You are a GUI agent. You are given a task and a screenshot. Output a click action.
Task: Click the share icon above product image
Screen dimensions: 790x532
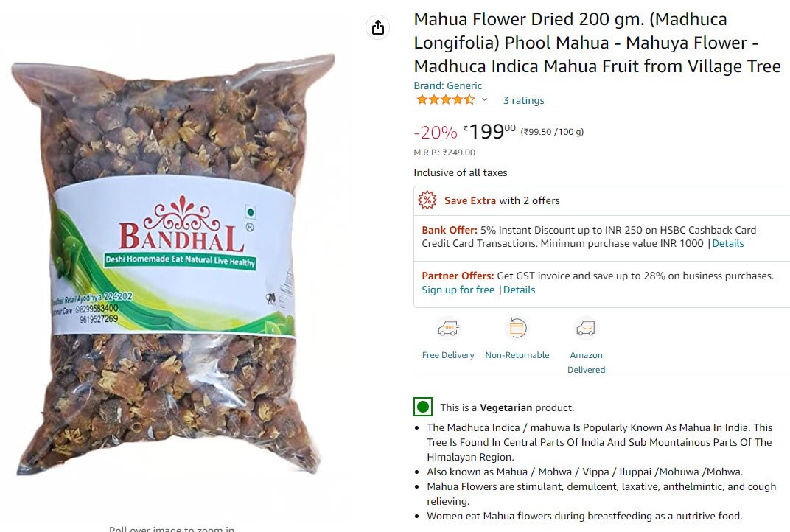[378, 27]
